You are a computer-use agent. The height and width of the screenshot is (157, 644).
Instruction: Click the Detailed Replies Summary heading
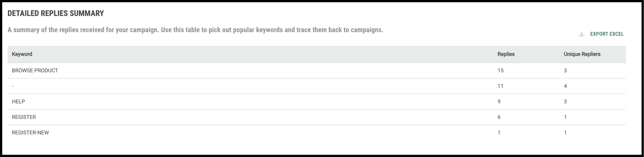coord(56,14)
